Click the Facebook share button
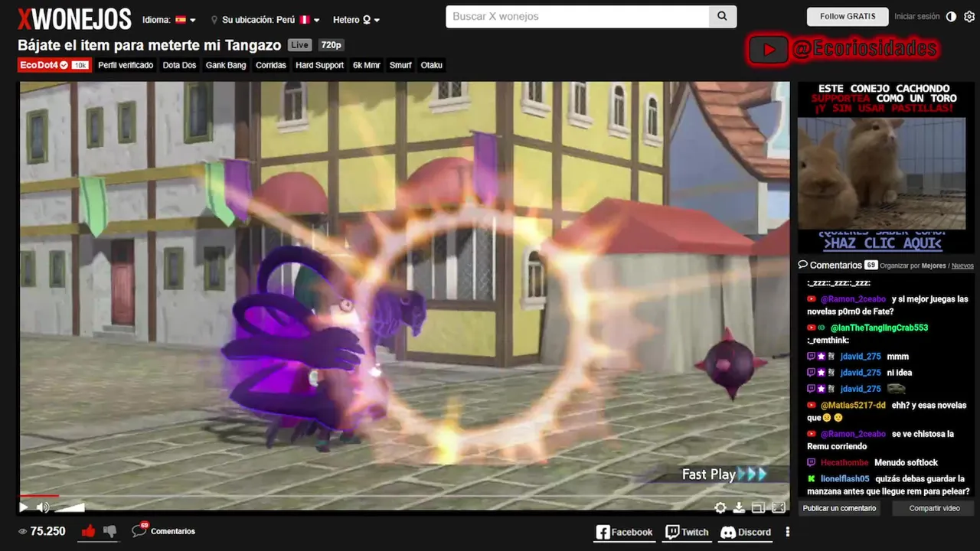The height and width of the screenshot is (551, 980). 624,532
